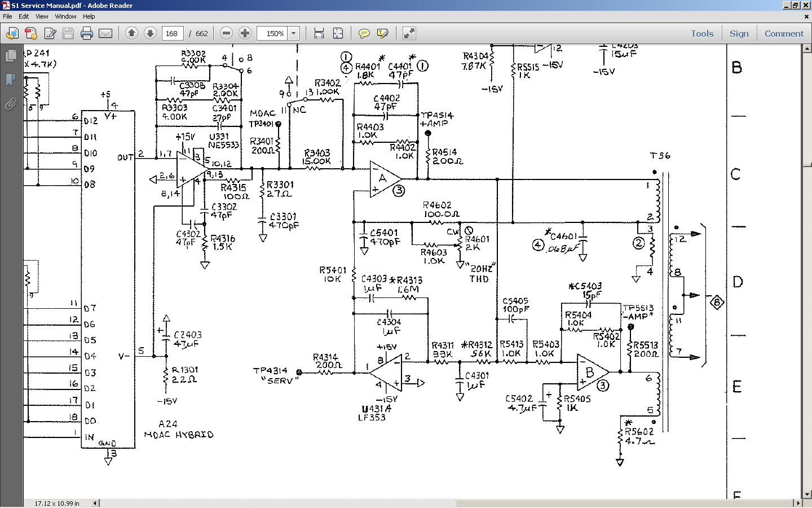Screen dimensions: 812x508
Task: Send file by email envelope icon
Action: [x=105, y=33]
